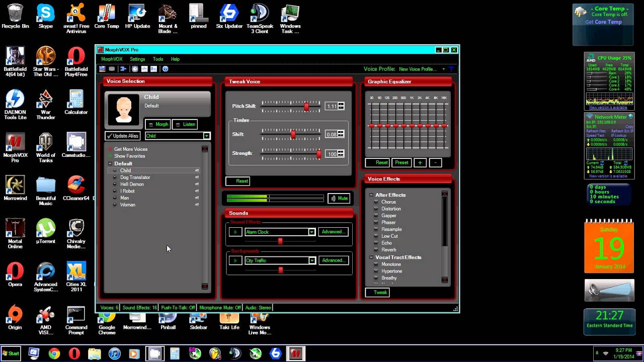Viewport: 644px width, 362px height.
Task: Click the Update Alias button
Action: coord(122,136)
